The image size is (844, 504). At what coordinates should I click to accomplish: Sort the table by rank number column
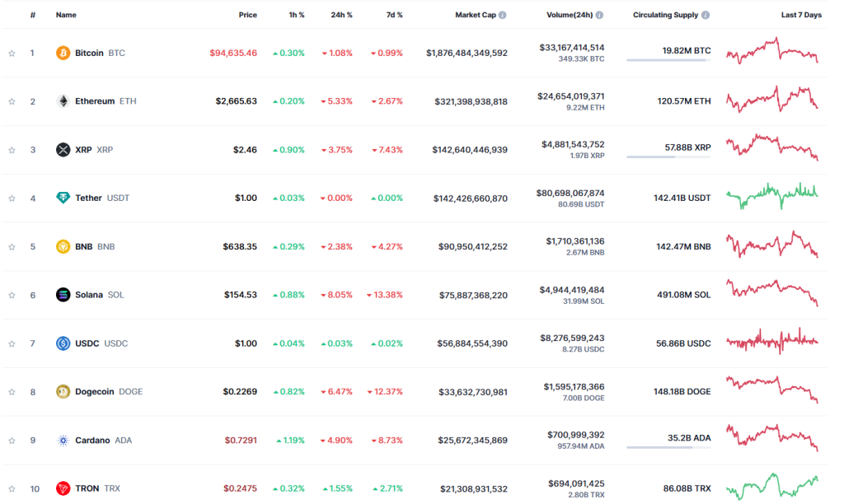[x=33, y=15]
